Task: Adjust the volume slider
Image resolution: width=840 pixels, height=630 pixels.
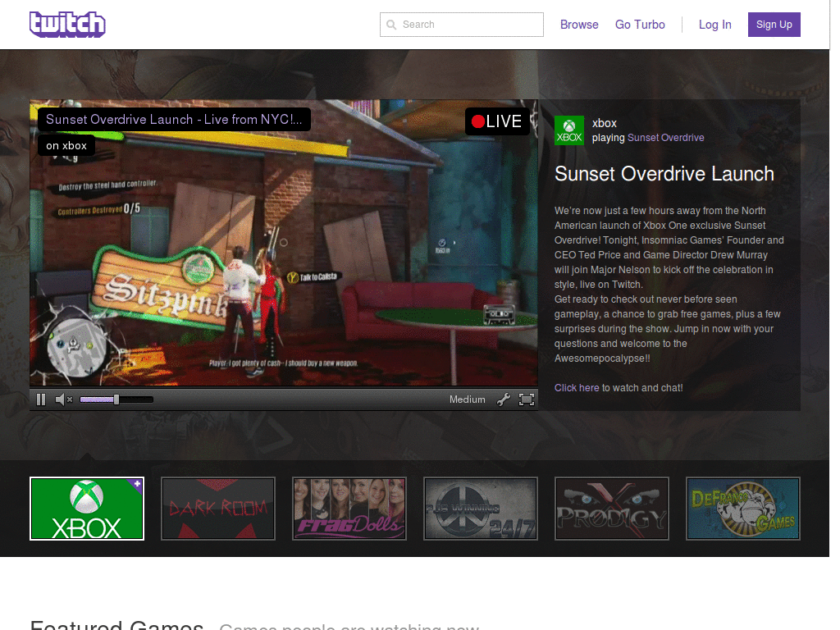Action: (x=116, y=399)
